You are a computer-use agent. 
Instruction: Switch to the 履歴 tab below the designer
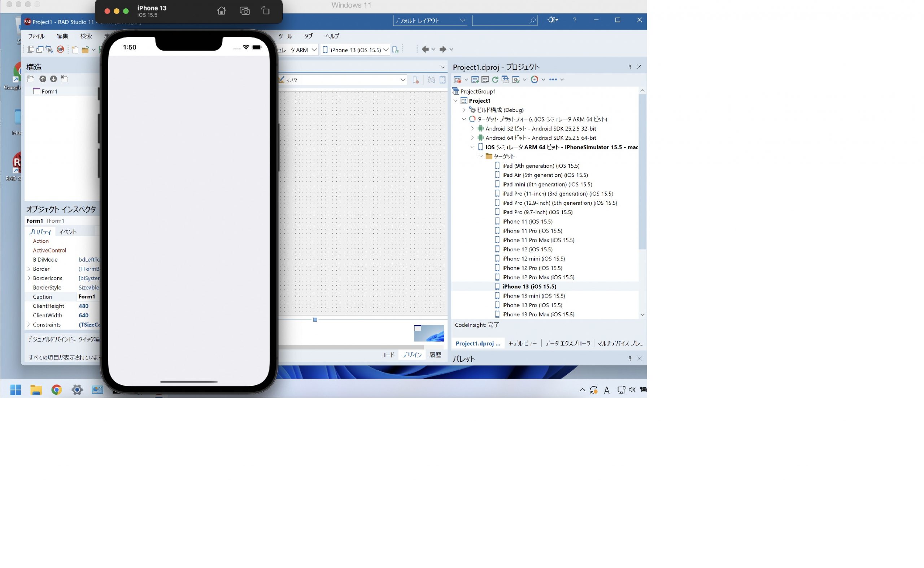(x=435, y=355)
